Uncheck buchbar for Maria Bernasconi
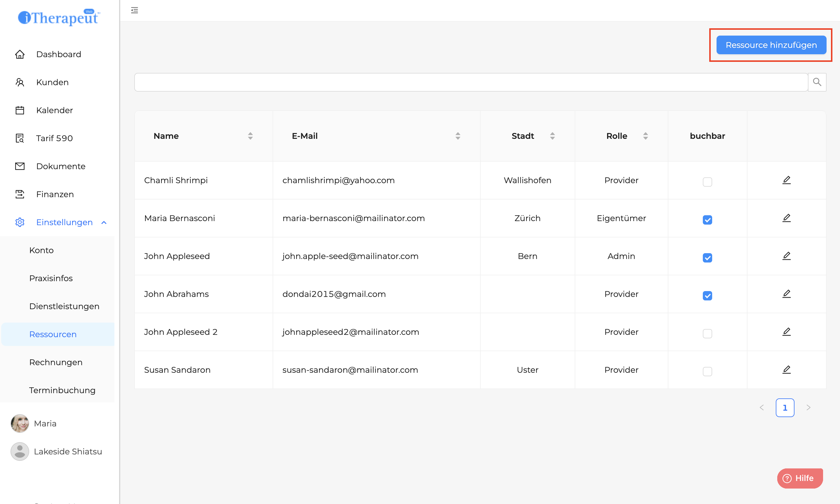The width and height of the screenshot is (840, 504). pos(707,220)
